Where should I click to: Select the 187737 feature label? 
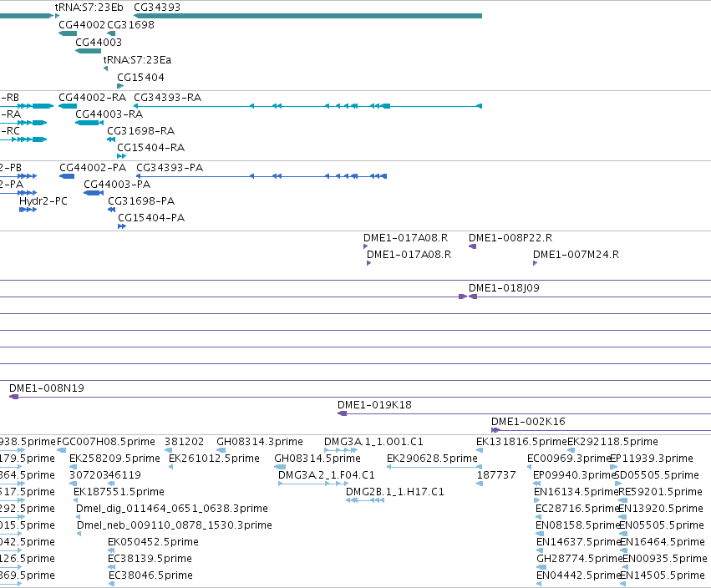pos(496,475)
